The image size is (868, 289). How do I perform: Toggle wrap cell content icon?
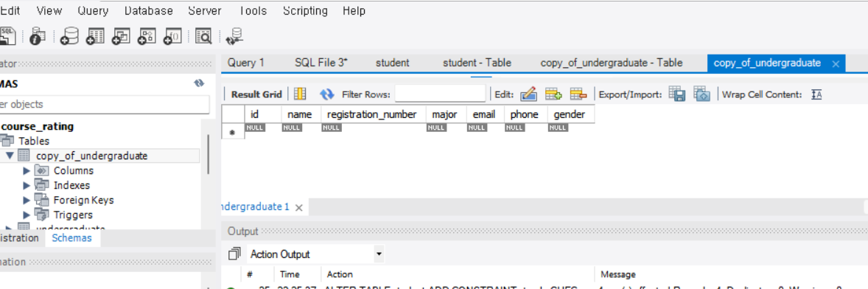pyautogui.click(x=816, y=94)
